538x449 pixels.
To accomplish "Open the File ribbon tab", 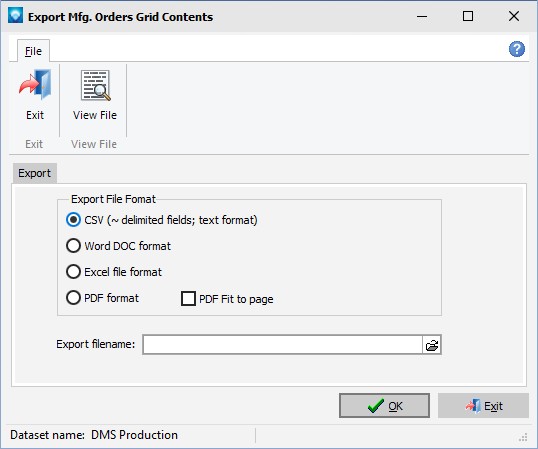I will [x=33, y=51].
